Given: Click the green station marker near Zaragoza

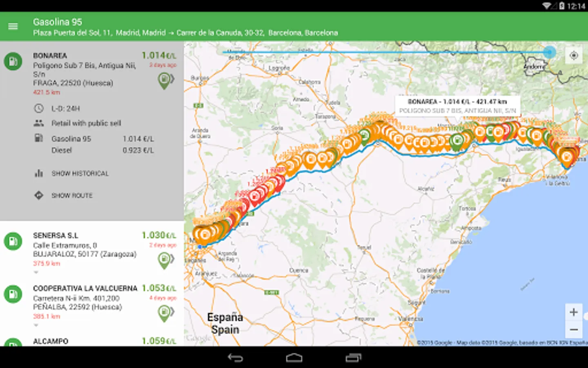Looking at the screenshot, I should 364,136.
